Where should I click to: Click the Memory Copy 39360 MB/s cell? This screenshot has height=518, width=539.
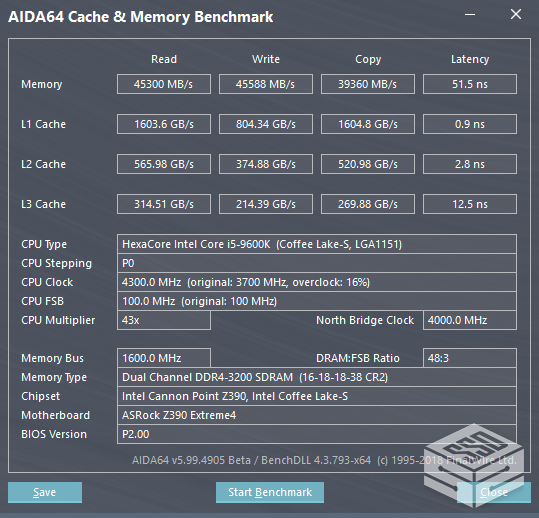(368, 84)
